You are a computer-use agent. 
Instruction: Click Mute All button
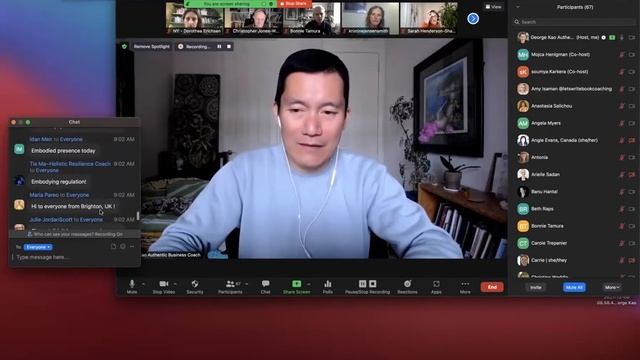click(574, 287)
